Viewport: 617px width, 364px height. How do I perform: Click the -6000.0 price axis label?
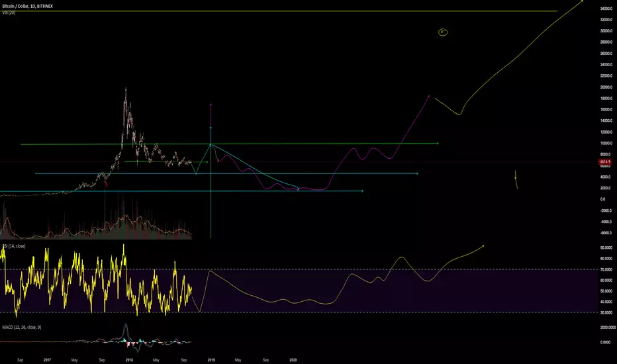tap(606, 233)
